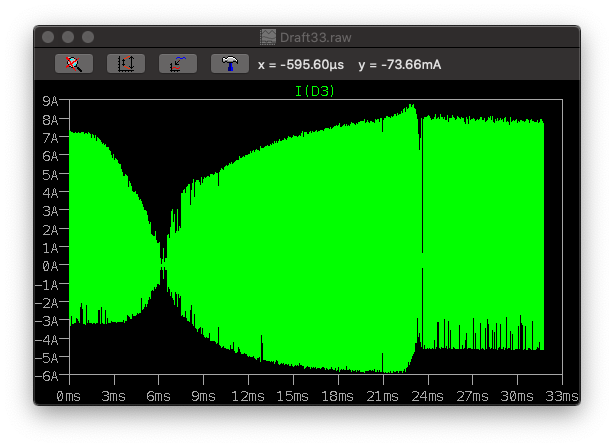Click the add traces toolbar icon
This screenshot has height=447, width=614.
178,64
